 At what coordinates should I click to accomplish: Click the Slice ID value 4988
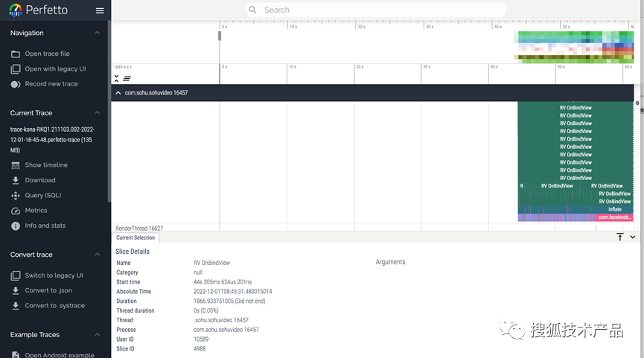click(200, 348)
